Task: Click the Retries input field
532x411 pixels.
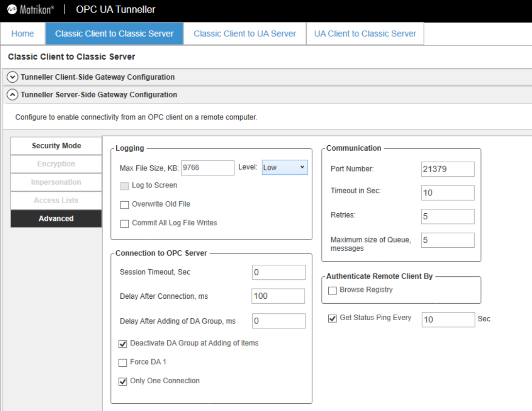Action: click(x=447, y=216)
